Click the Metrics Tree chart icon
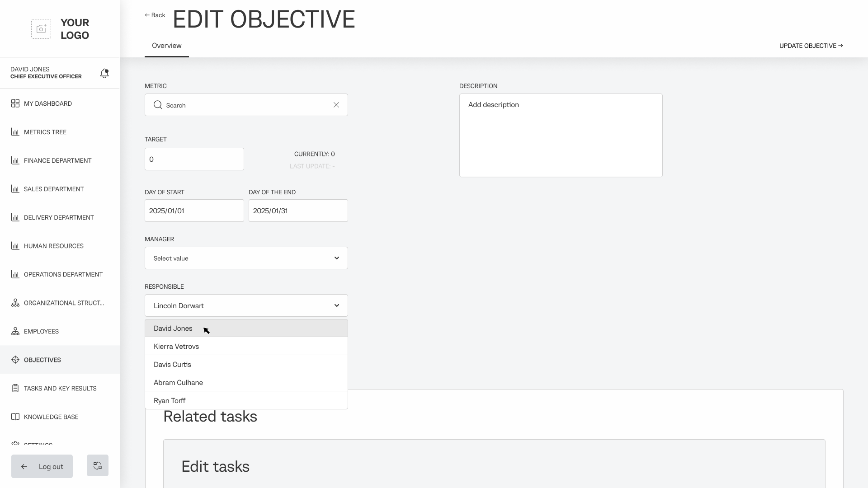Image resolution: width=868 pixels, height=488 pixels. [15, 132]
